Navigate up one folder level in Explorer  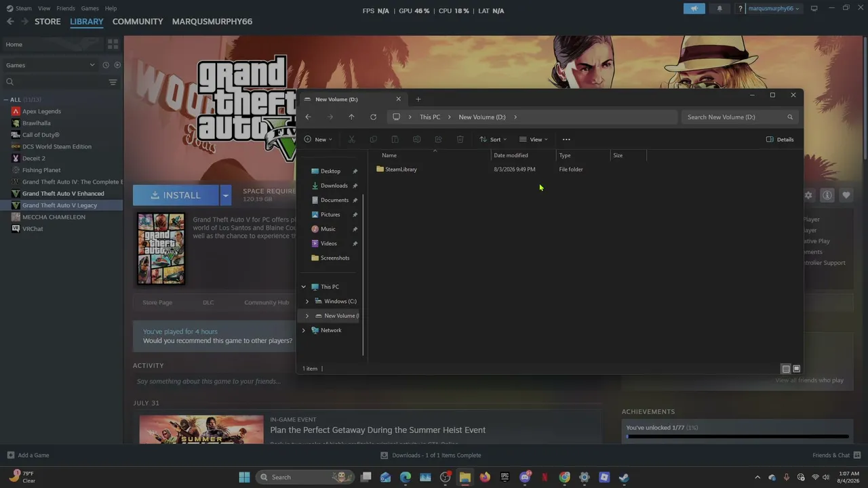coord(351,117)
